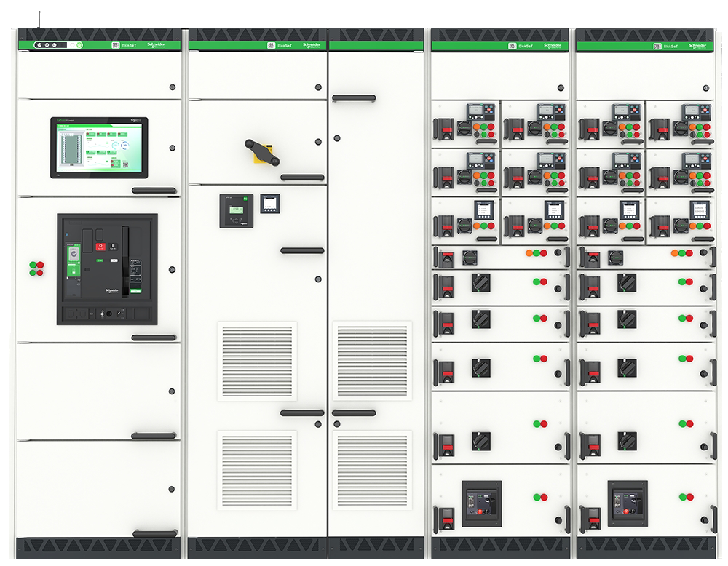
Task: Click the green and red pilot lights on the first column
Action: click(36, 268)
